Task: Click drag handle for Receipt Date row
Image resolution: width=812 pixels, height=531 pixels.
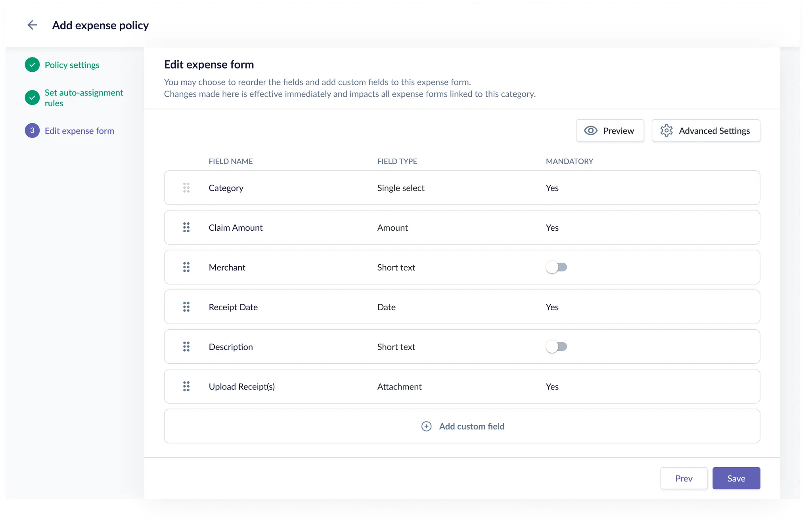Action: pyautogui.click(x=186, y=307)
